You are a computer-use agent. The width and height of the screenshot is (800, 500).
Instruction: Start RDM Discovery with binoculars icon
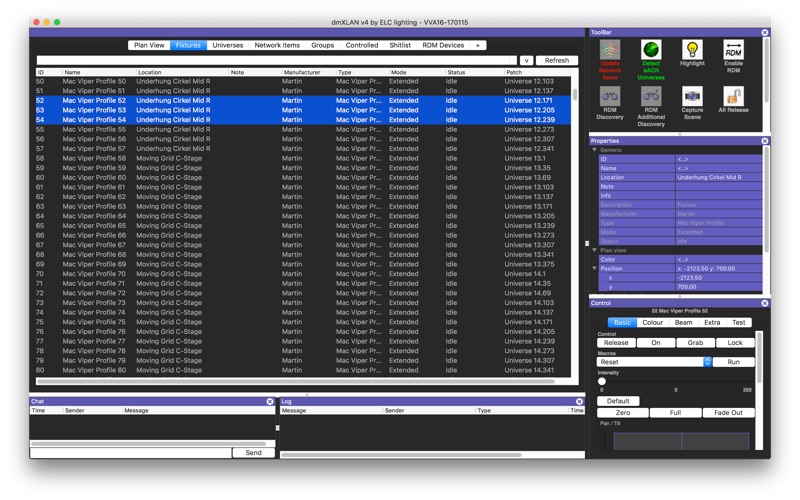(610, 96)
